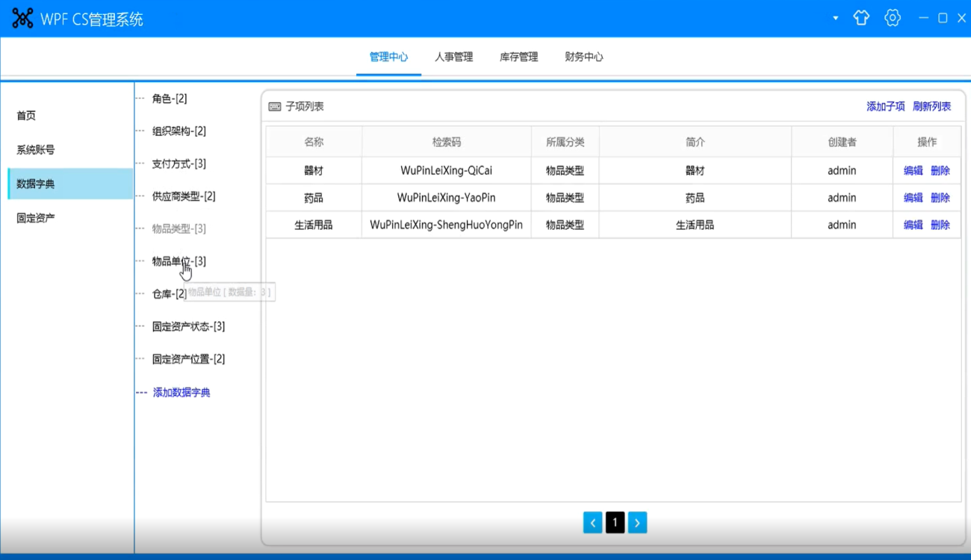Click 添加数据字典 at tree bottom
The height and width of the screenshot is (560, 971).
tap(182, 393)
